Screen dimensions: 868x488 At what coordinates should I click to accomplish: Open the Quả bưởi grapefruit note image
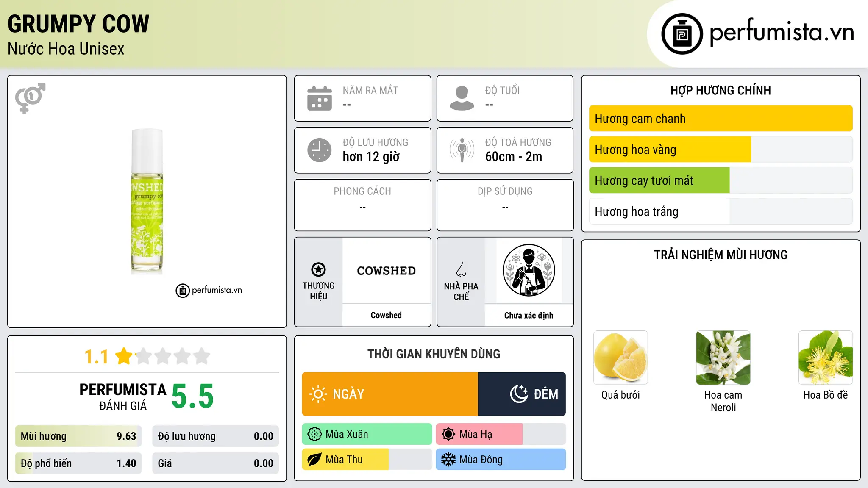(x=620, y=358)
